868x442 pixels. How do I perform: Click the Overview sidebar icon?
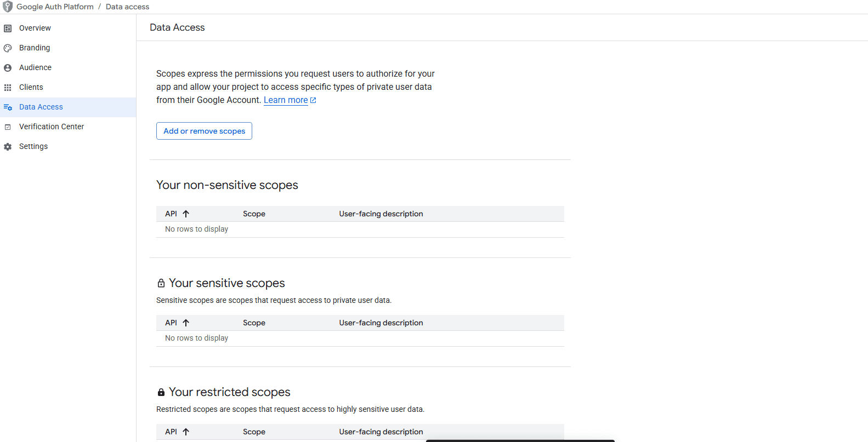tap(8, 28)
